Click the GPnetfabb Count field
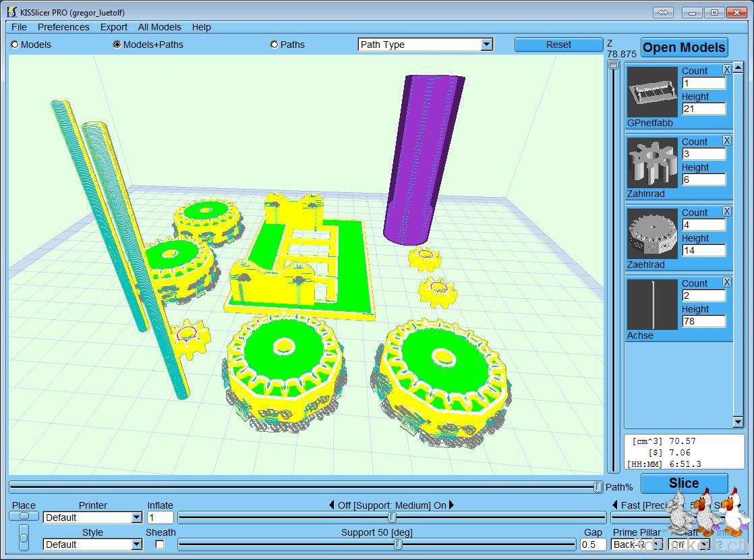Screen dimensions: 754x560 tap(703, 83)
